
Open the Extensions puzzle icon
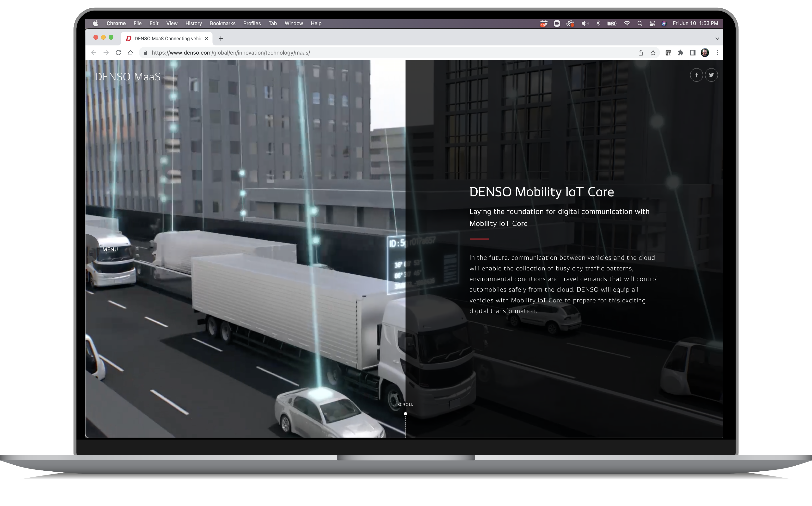[681, 53]
